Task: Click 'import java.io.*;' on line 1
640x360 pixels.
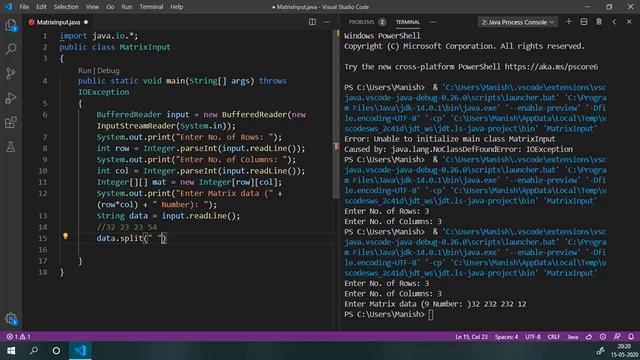Action: pos(99,36)
